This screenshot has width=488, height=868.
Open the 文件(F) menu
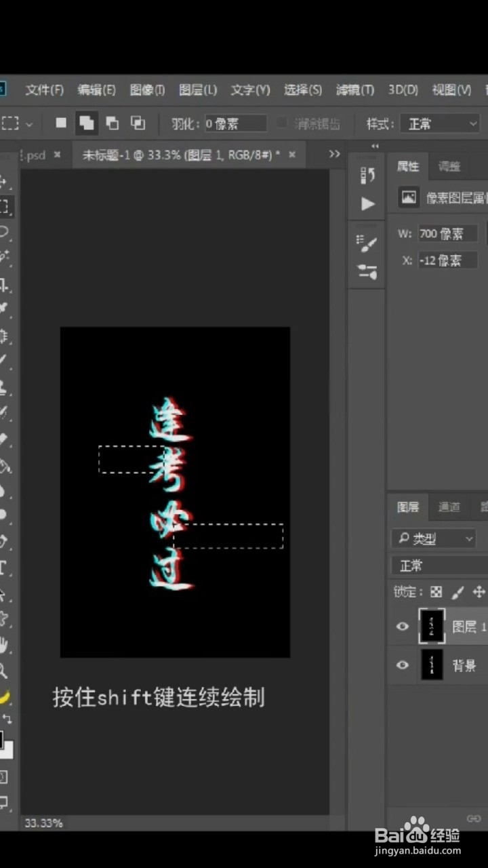click(45, 90)
